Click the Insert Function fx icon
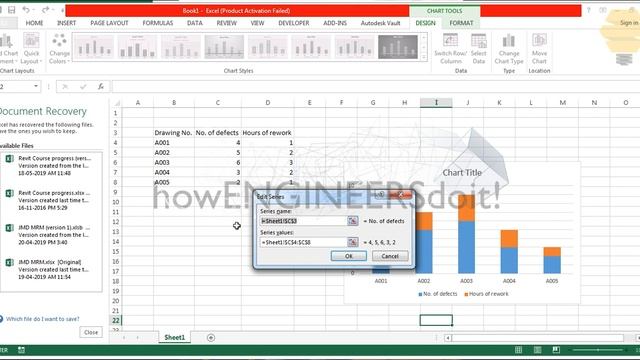 click(x=101, y=87)
